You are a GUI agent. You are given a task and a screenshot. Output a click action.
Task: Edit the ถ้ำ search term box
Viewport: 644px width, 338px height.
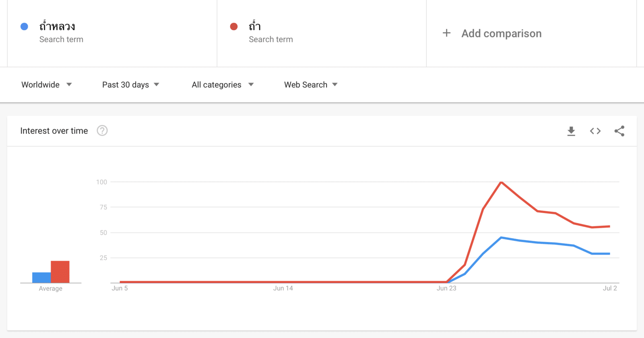click(255, 27)
